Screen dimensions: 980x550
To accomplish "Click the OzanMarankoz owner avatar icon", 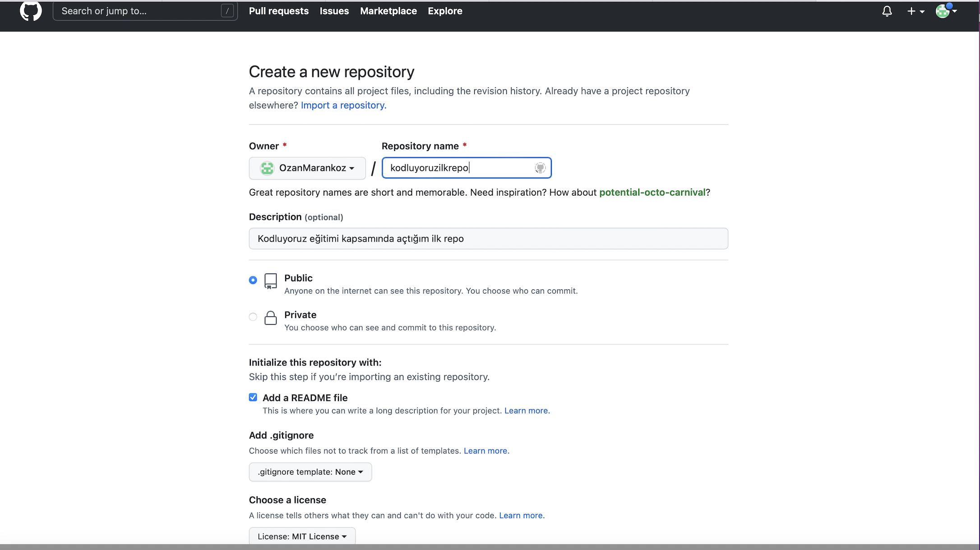I will click(267, 168).
